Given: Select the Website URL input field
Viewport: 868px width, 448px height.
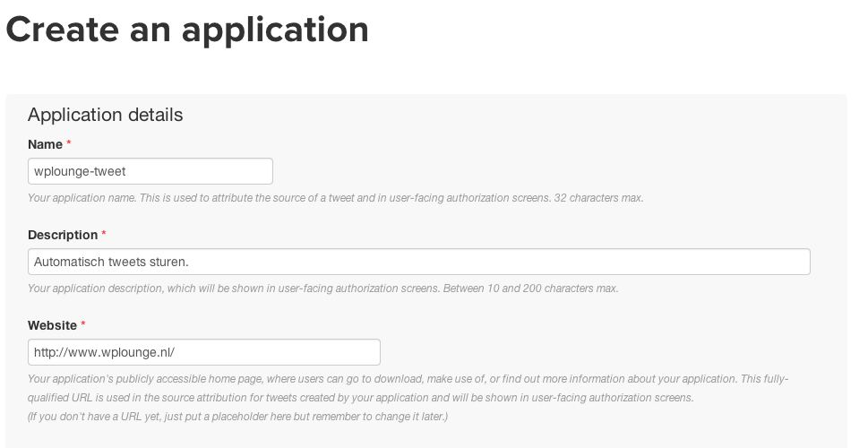Looking at the screenshot, I should pyautogui.click(x=203, y=352).
